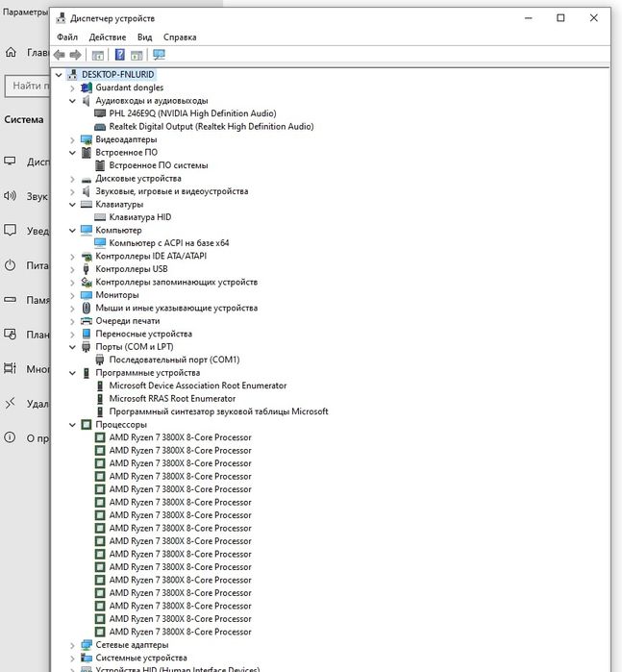Select Realtek Digital Output device
Viewport: 622px width, 672px height.
[x=211, y=127]
